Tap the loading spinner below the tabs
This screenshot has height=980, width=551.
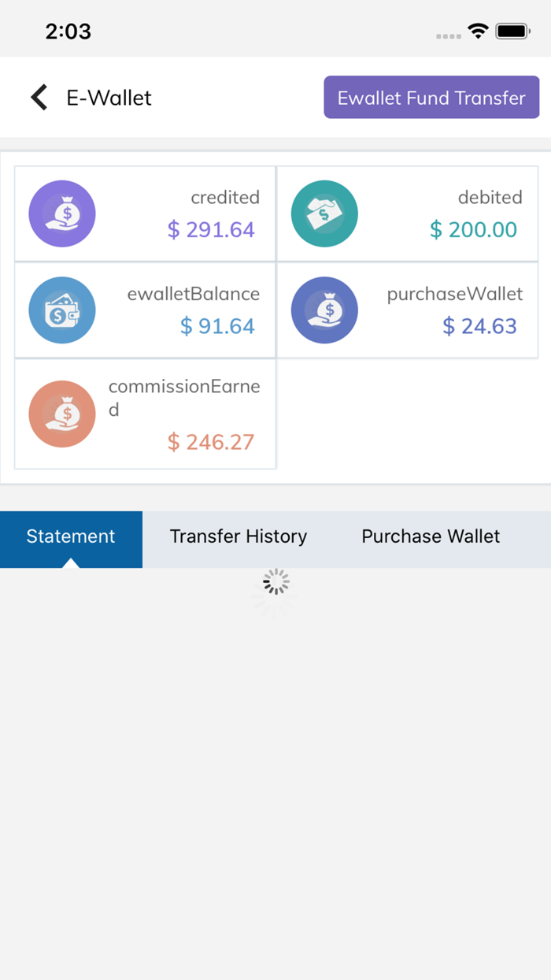click(275, 583)
